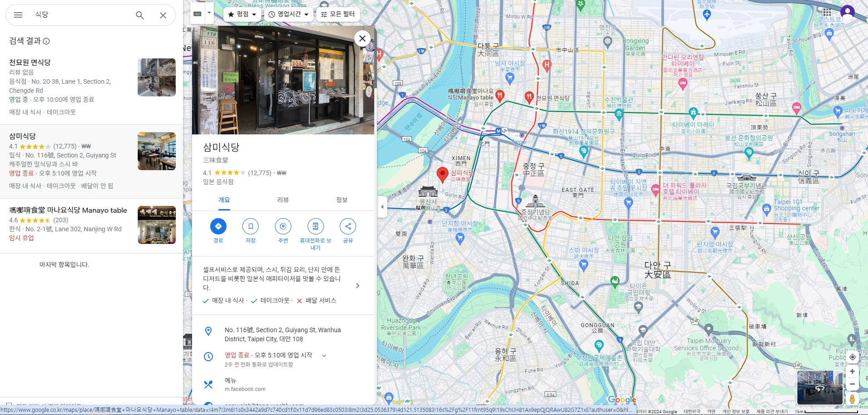Click the 대한민국 region link
The height and width of the screenshot is (415, 868).
(692, 411)
